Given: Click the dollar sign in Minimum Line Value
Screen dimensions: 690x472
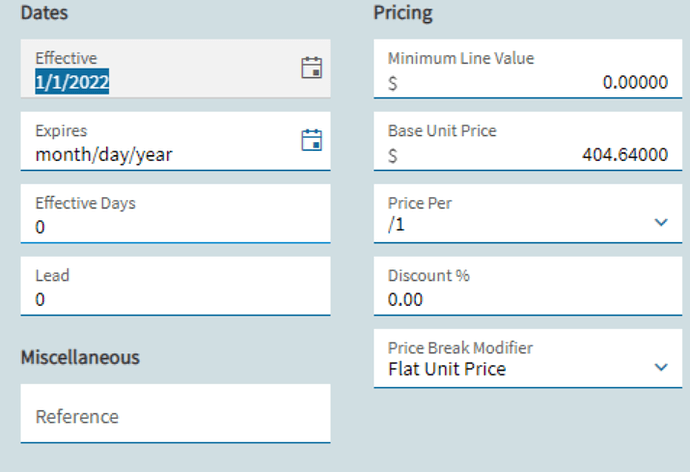Looking at the screenshot, I should [x=393, y=83].
